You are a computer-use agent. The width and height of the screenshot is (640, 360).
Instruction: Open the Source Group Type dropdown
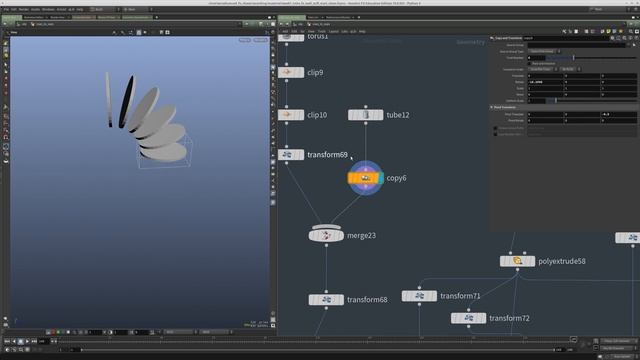click(x=544, y=51)
